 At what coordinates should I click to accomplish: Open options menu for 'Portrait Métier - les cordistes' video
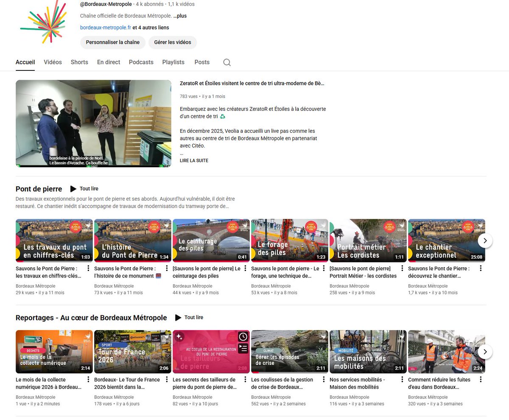pyautogui.click(x=402, y=269)
